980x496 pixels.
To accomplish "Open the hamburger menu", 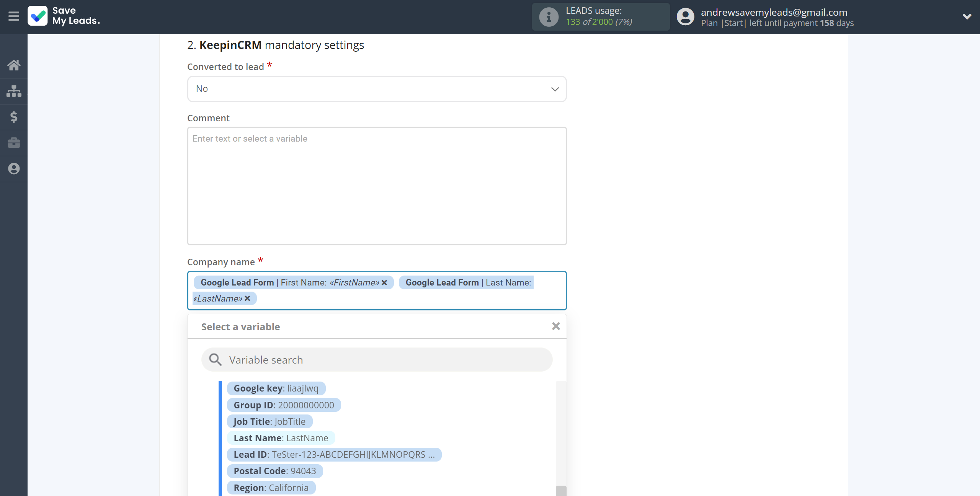I will pyautogui.click(x=14, y=16).
